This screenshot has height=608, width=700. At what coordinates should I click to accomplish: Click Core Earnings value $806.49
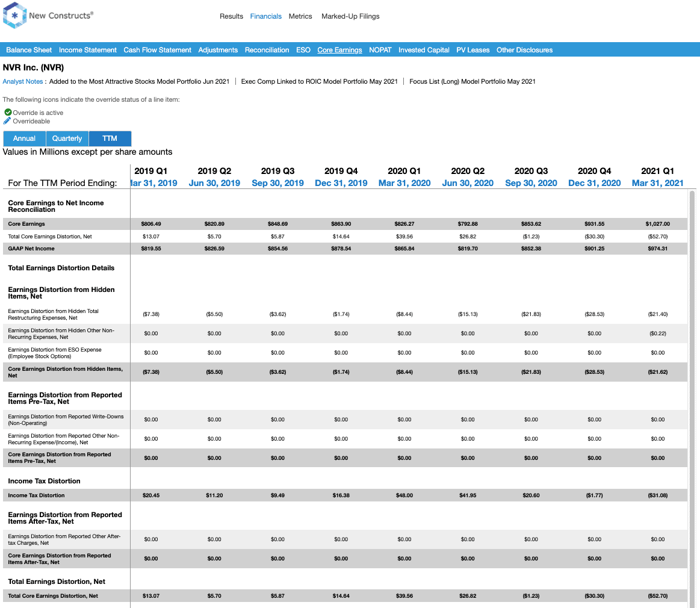[151, 224]
